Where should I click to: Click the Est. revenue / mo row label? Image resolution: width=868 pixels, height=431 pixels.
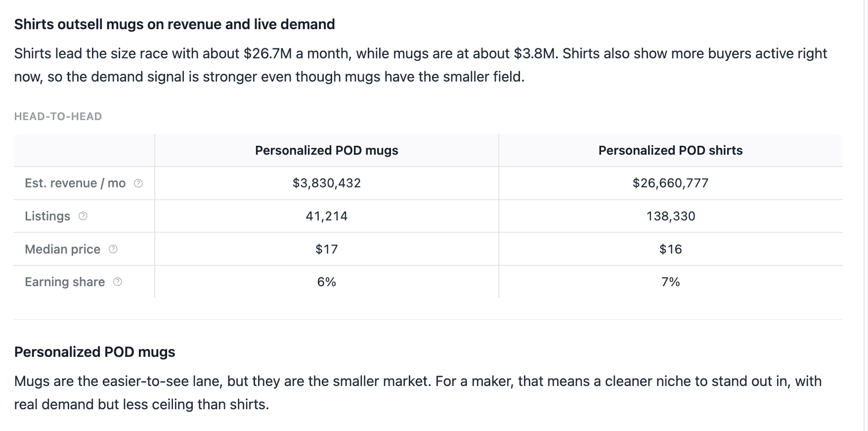[x=75, y=183]
